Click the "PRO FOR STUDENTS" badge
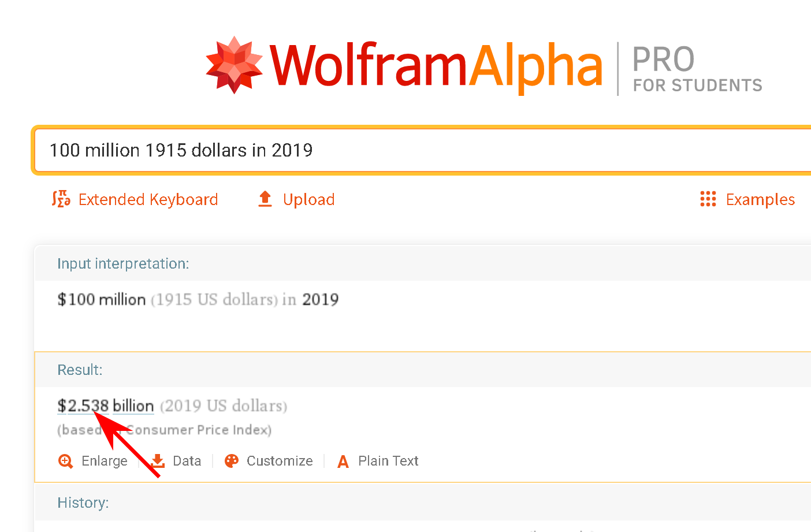 pyautogui.click(x=697, y=69)
